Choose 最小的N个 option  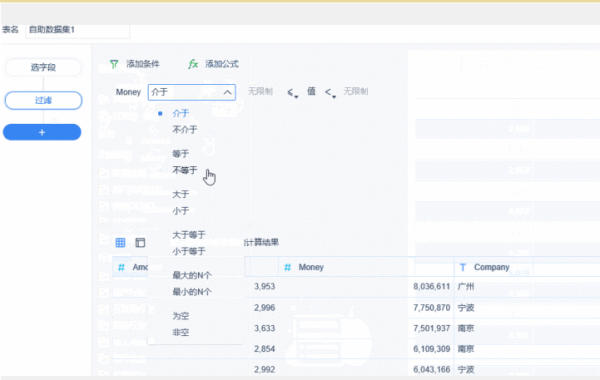click(192, 292)
